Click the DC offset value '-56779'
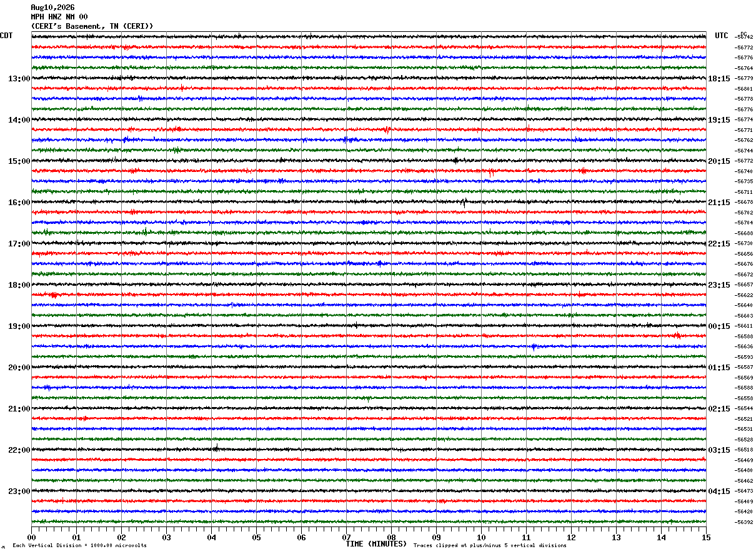 pyautogui.click(x=744, y=79)
